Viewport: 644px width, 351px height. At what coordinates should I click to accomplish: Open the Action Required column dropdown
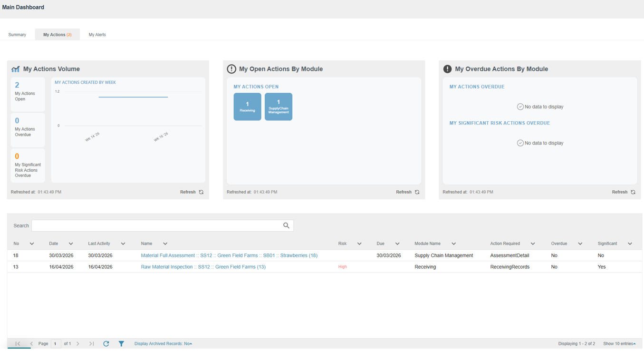(x=533, y=244)
